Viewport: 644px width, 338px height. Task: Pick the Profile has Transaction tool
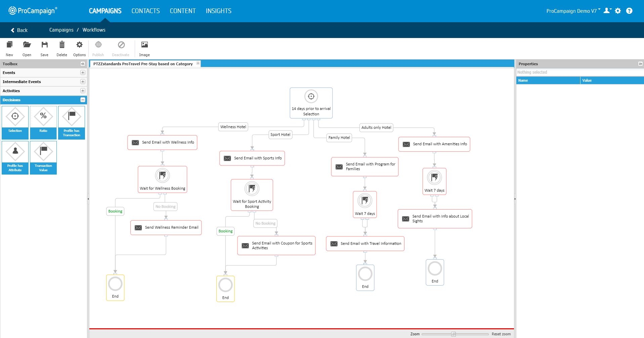coord(72,122)
